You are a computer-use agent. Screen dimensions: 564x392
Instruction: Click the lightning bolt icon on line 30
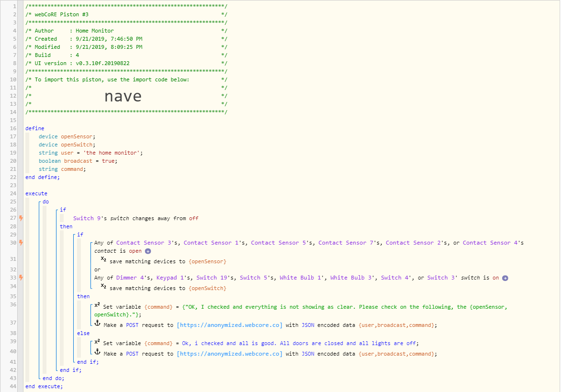pyautogui.click(x=21, y=242)
